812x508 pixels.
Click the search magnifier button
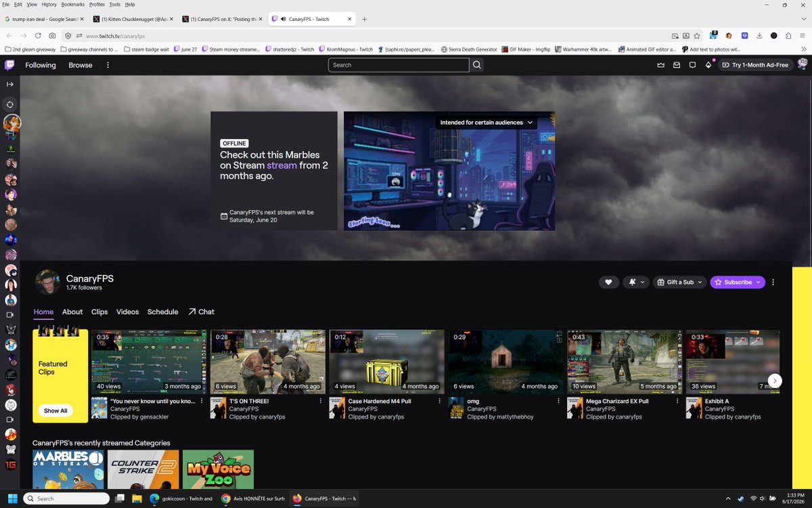point(477,65)
